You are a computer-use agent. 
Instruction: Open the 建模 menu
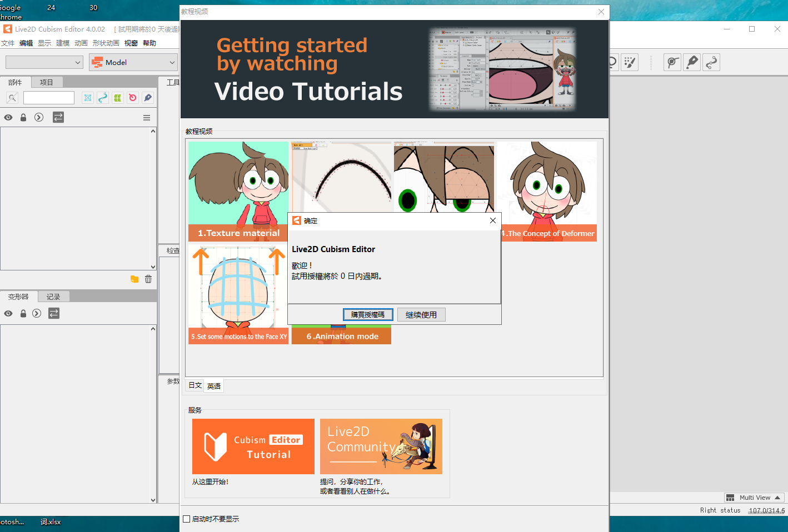pyautogui.click(x=63, y=43)
